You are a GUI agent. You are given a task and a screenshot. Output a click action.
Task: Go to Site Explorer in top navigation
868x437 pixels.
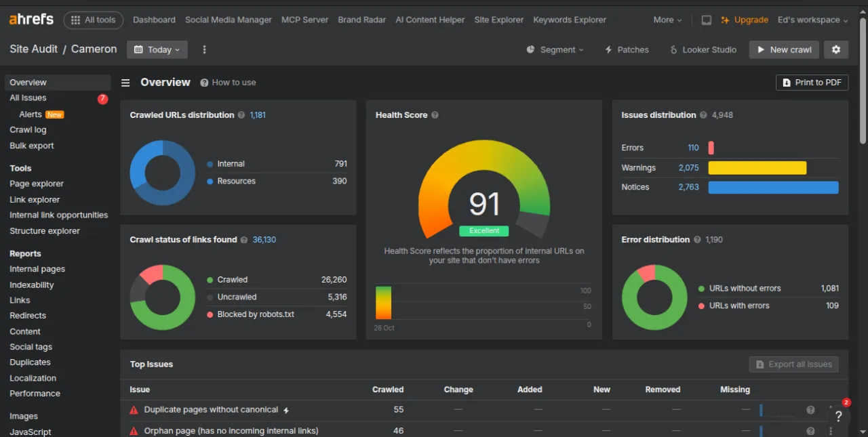click(498, 20)
